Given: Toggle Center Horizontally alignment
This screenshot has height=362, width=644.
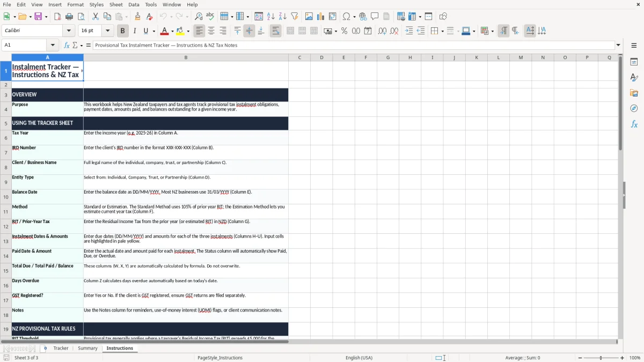Looking at the screenshot, I should 211,31.
